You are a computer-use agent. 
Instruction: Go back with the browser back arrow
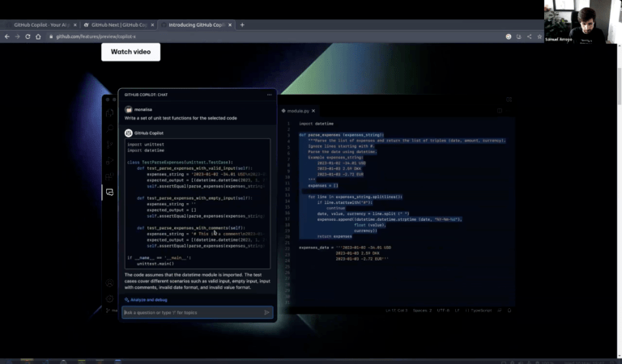pos(6,36)
